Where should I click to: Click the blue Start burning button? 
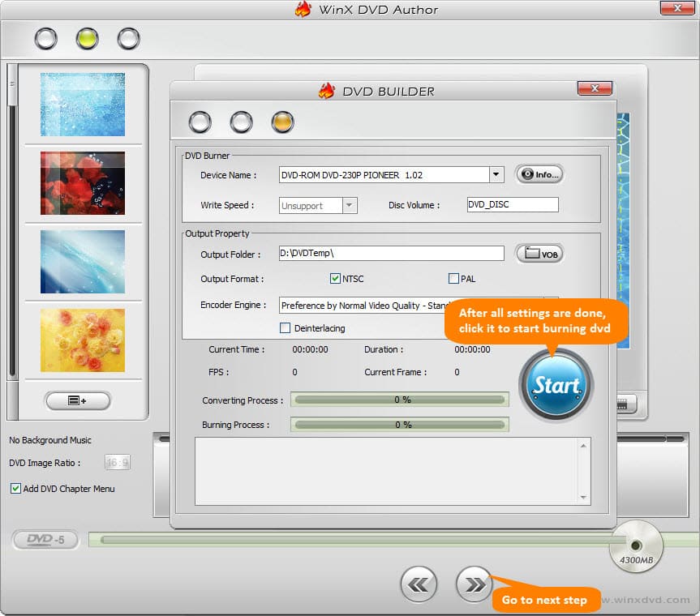point(556,385)
